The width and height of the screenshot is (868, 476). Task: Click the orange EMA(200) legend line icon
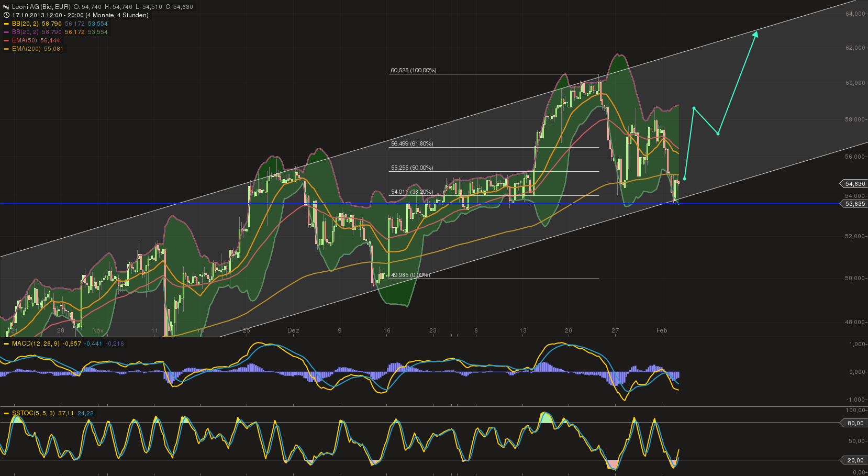[x=6, y=49]
